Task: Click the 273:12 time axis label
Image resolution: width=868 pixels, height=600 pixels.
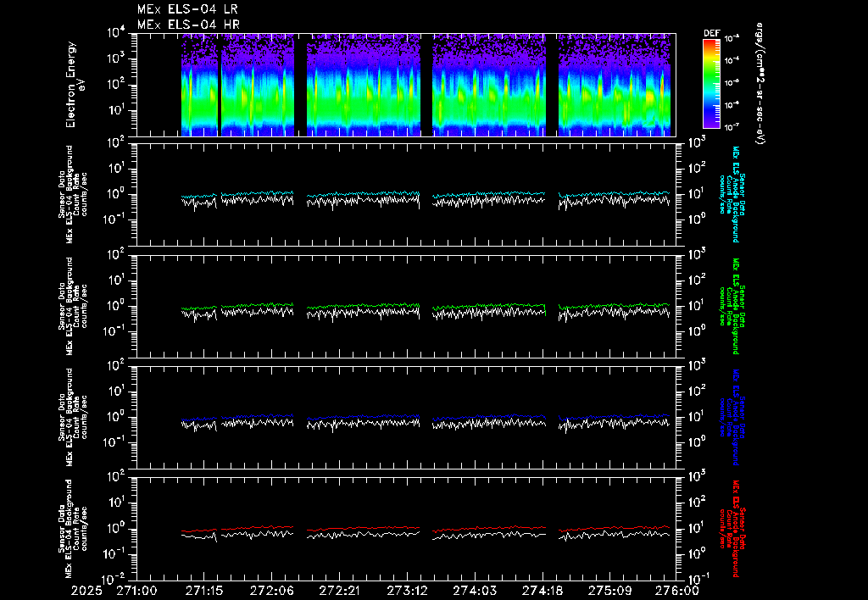Action: (x=407, y=591)
